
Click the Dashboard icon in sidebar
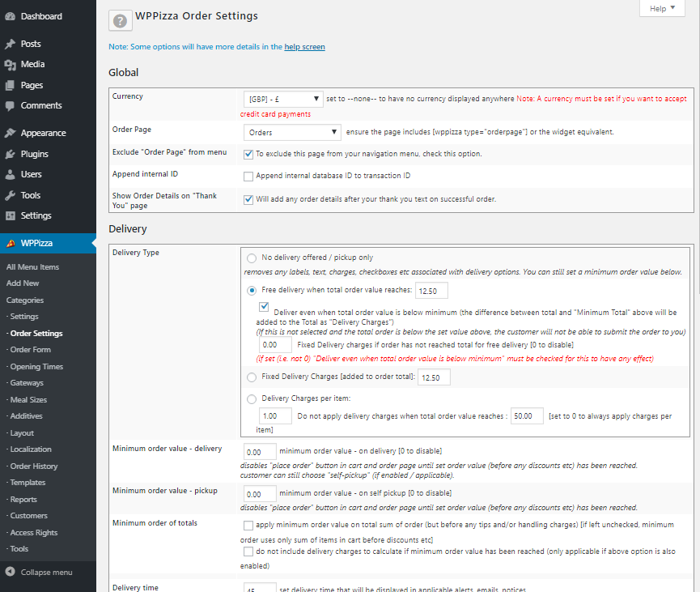pos(10,16)
